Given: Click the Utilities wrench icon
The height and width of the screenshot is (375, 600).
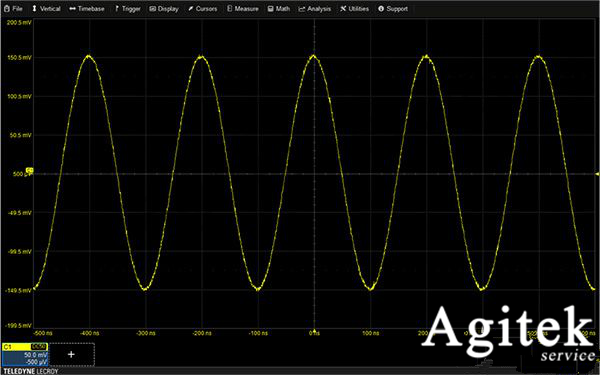Looking at the screenshot, I should pyautogui.click(x=343, y=8).
